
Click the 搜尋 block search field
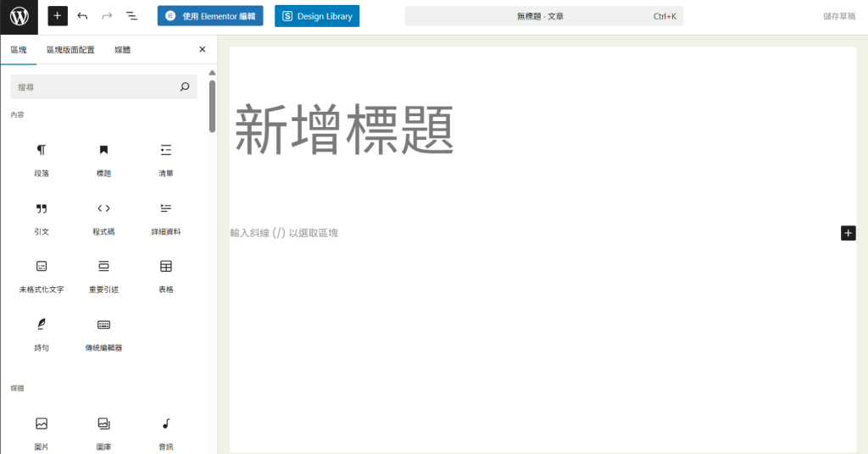tap(95, 86)
